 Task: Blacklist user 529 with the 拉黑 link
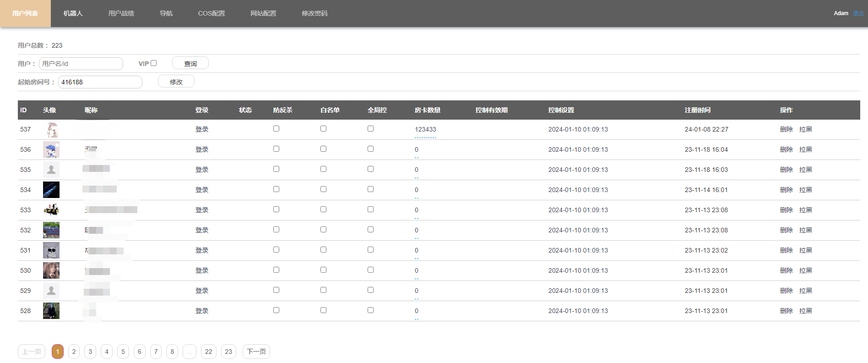pos(805,291)
